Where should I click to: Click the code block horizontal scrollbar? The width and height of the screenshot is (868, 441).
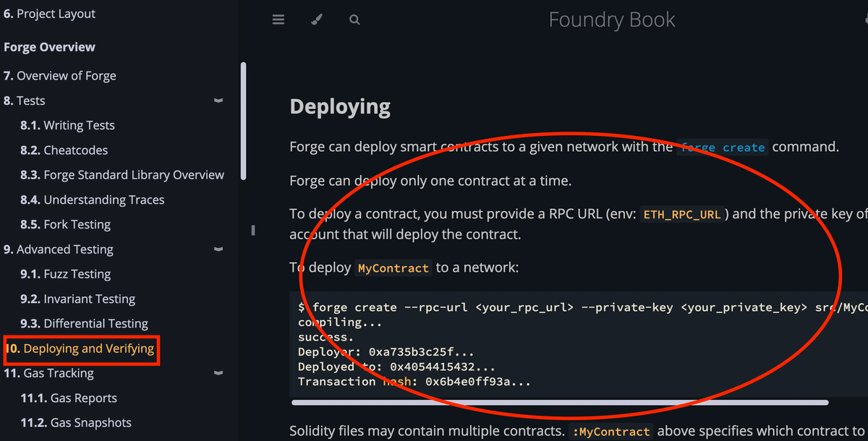click(560, 402)
